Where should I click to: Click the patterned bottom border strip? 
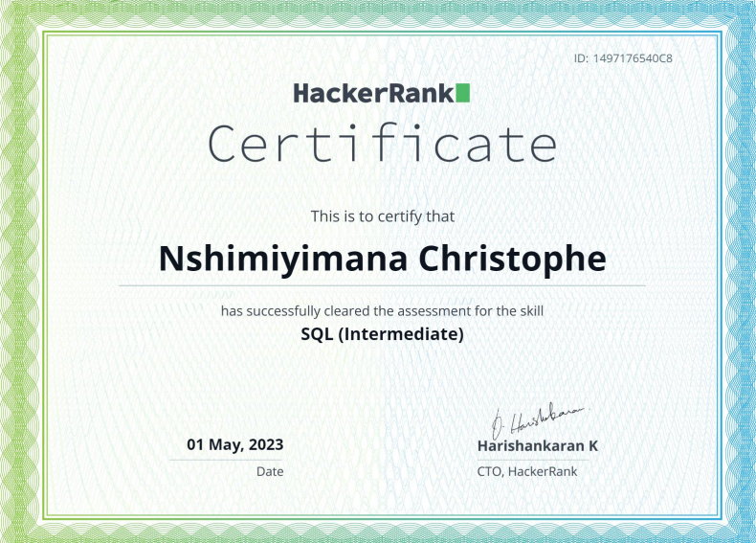pyautogui.click(x=378, y=530)
